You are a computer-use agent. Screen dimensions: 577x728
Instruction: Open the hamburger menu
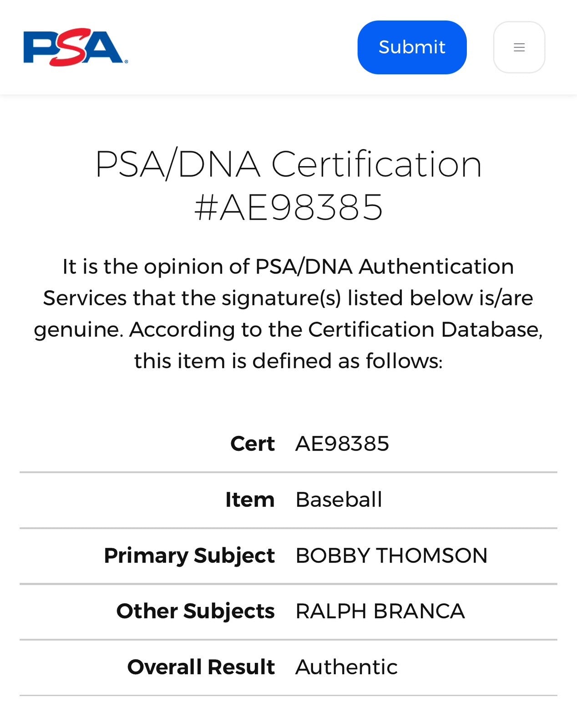point(519,47)
